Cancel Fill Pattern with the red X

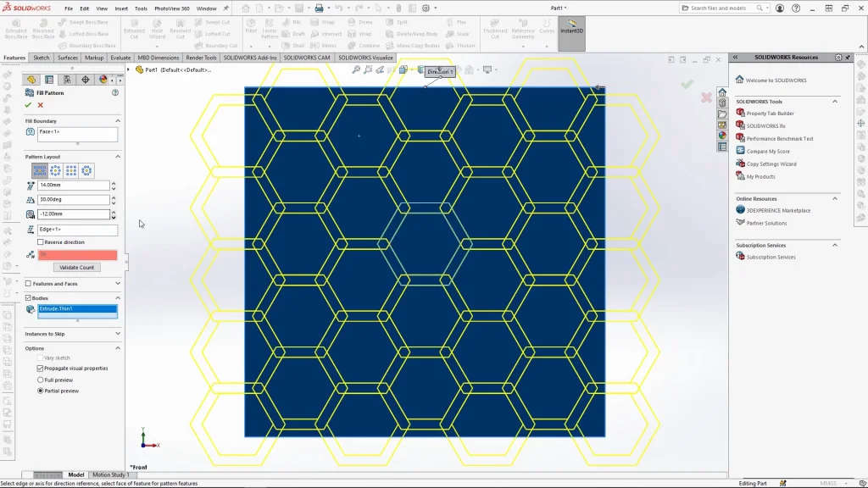[40, 105]
